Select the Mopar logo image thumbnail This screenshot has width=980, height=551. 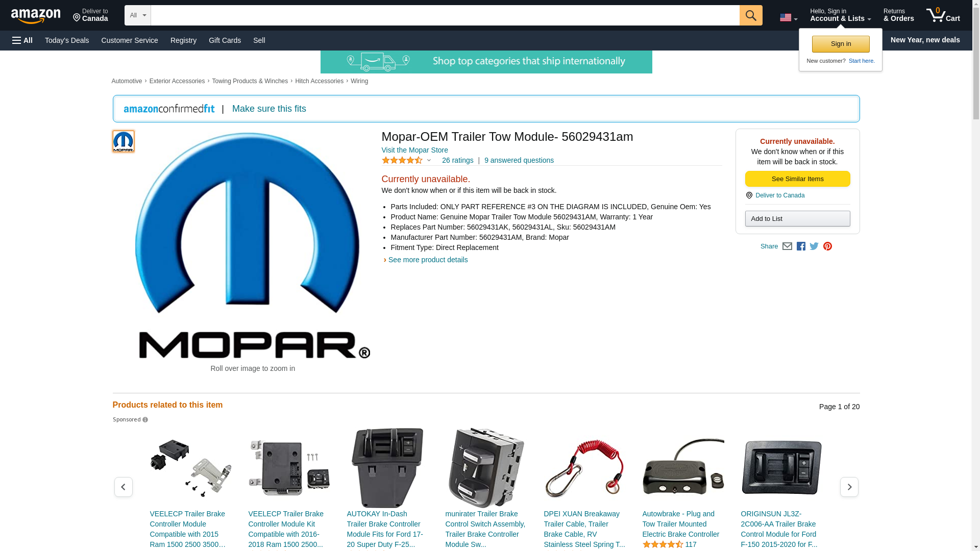pyautogui.click(x=124, y=141)
